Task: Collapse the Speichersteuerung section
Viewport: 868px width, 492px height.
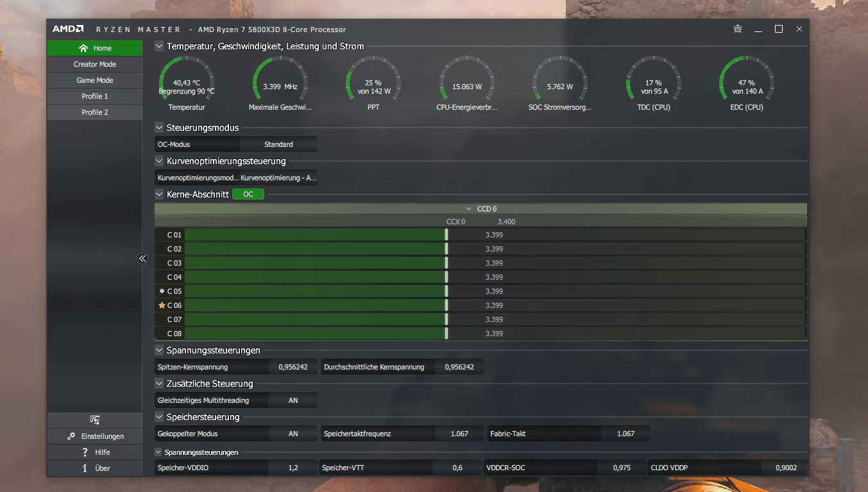Action: coord(159,417)
